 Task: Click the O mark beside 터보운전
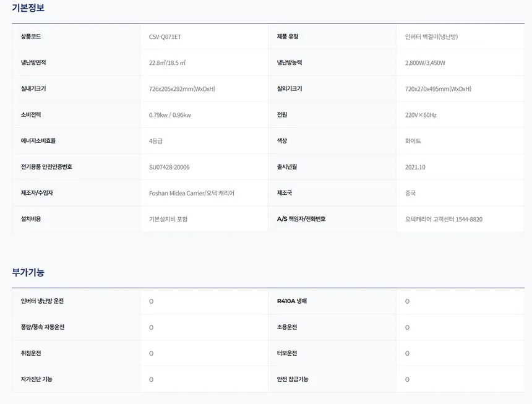tap(407, 353)
